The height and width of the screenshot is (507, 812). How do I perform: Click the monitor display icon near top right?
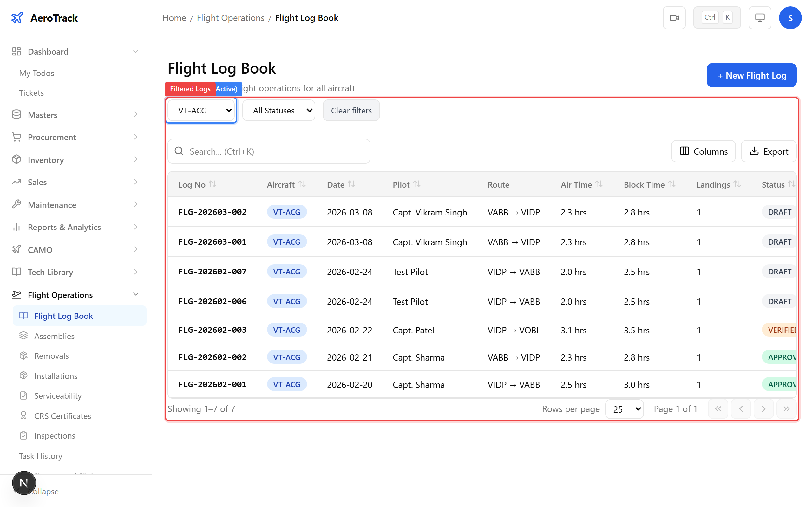tap(760, 17)
